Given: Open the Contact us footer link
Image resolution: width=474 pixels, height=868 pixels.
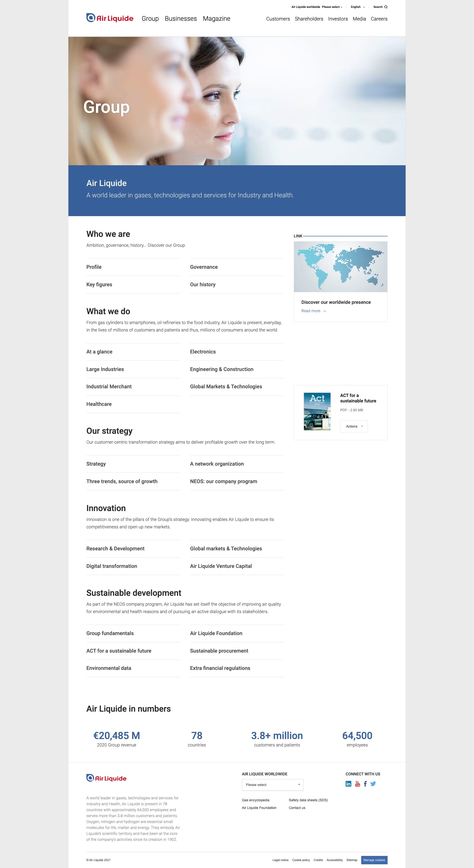Looking at the screenshot, I should [297, 808].
